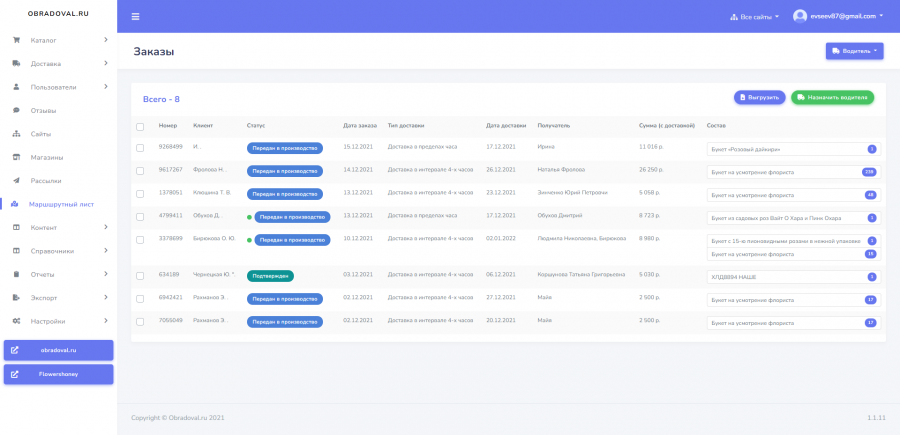900x435 pixels.
Task: Click recipient Зинченко Юрий Петрович
Action: click(x=572, y=193)
